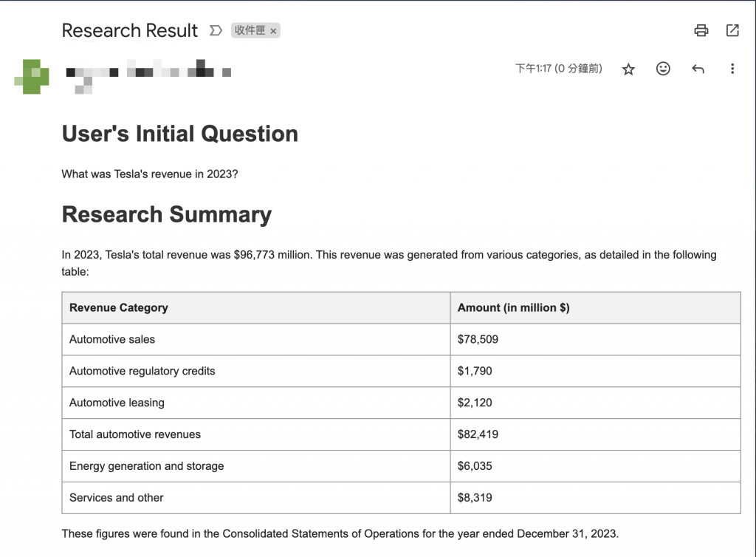Open the email in a new window
The height and width of the screenshot is (557, 756).
[x=732, y=30]
